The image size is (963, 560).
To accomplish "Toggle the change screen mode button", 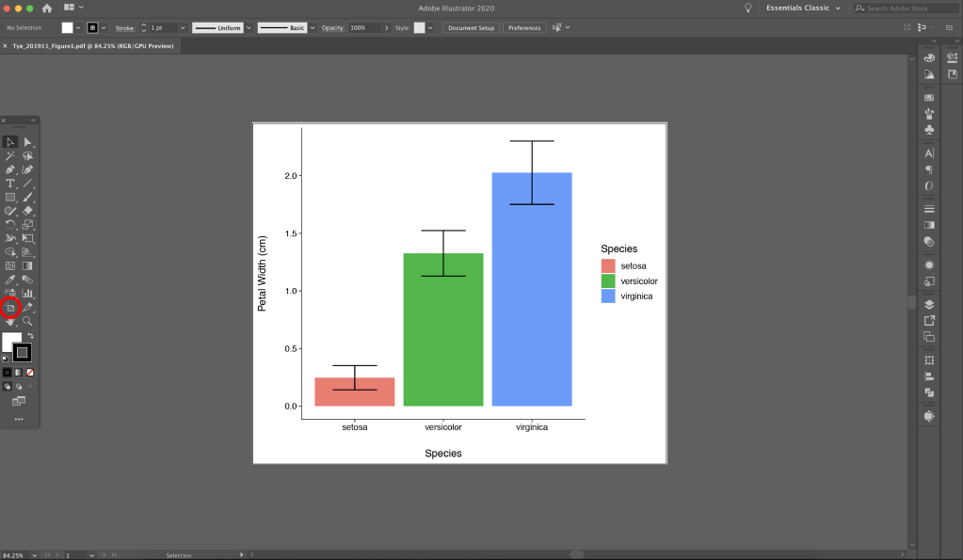I will pyautogui.click(x=18, y=401).
